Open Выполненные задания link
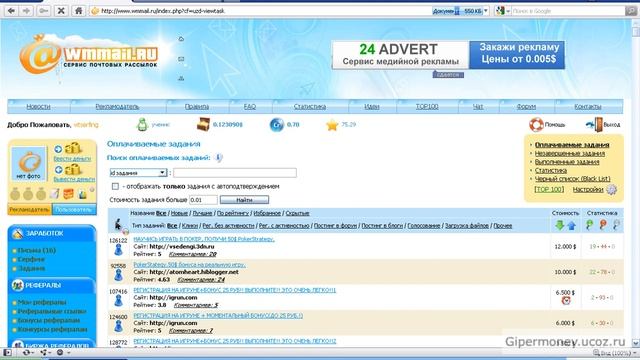The width and height of the screenshot is (640, 360). point(567,162)
